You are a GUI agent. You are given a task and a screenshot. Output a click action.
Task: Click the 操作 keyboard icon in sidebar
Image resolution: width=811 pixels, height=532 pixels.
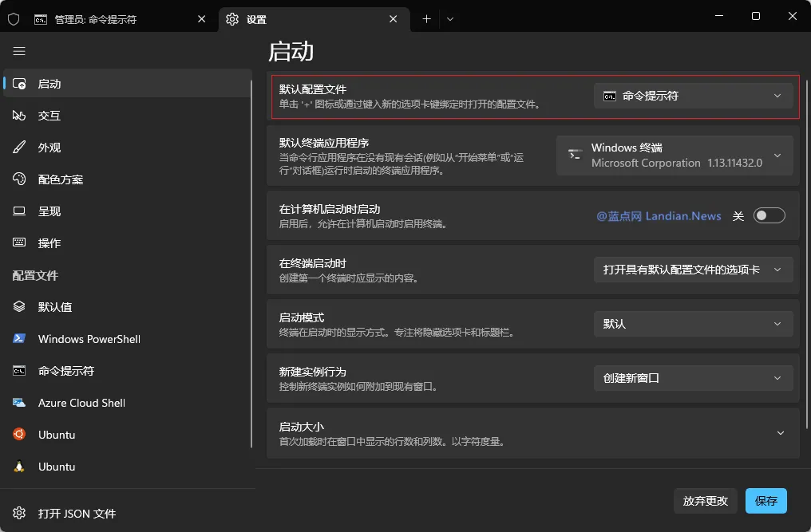pos(19,243)
